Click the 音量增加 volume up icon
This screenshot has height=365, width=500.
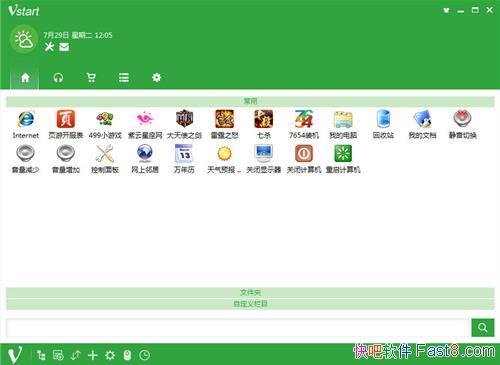pyautogui.click(x=66, y=153)
